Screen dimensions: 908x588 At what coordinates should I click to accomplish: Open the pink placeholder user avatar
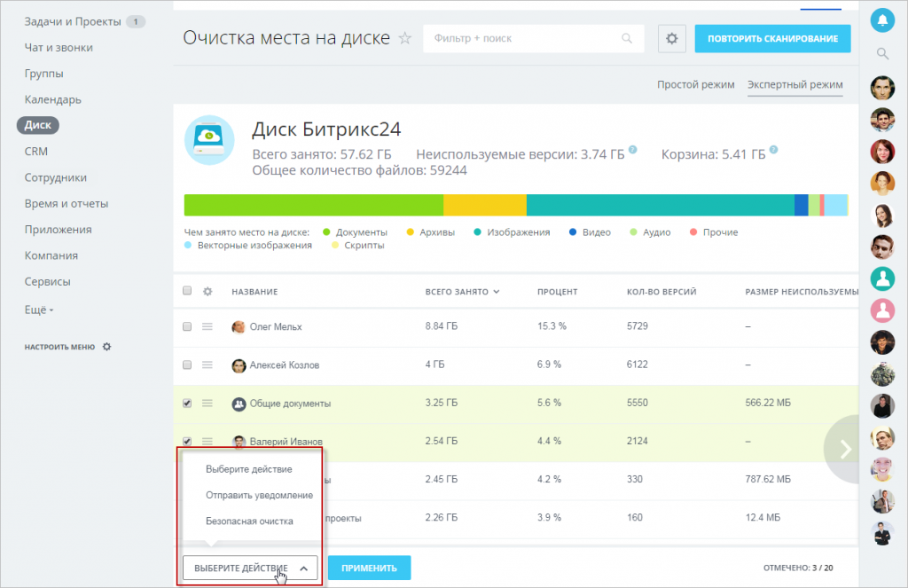(882, 310)
